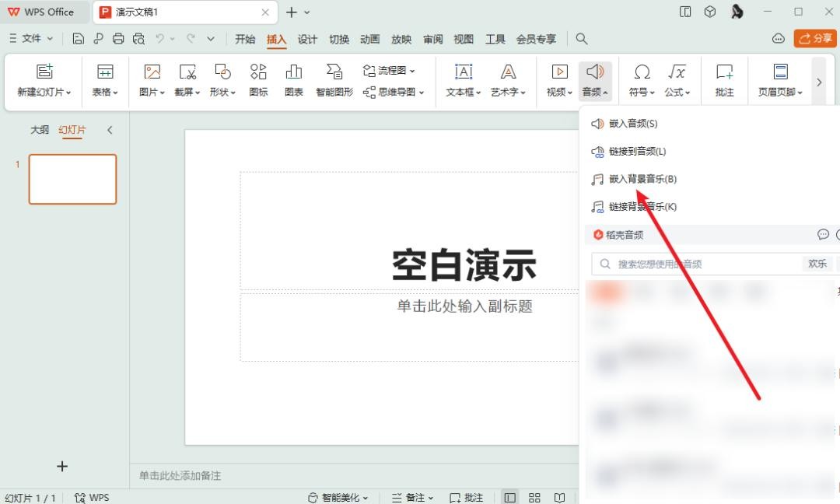Click the search magnifier icon in menu bar

pyautogui.click(x=582, y=39)
